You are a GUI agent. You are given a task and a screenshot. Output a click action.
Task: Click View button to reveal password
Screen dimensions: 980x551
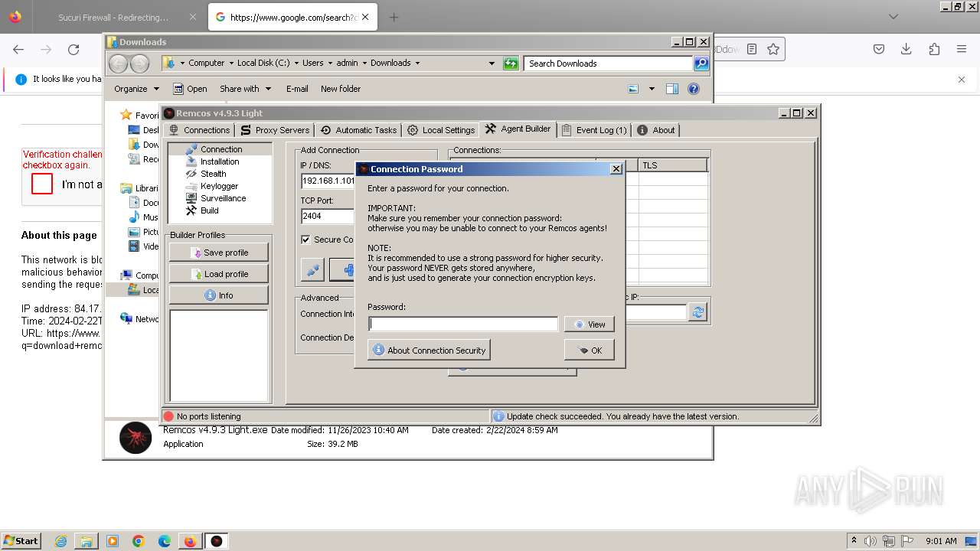point(589,324)
